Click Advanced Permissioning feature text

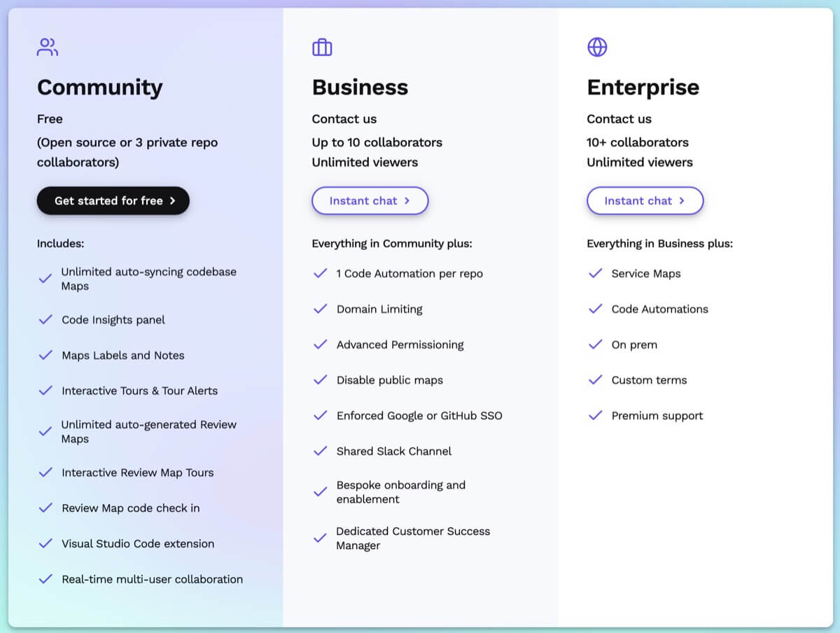400,345
